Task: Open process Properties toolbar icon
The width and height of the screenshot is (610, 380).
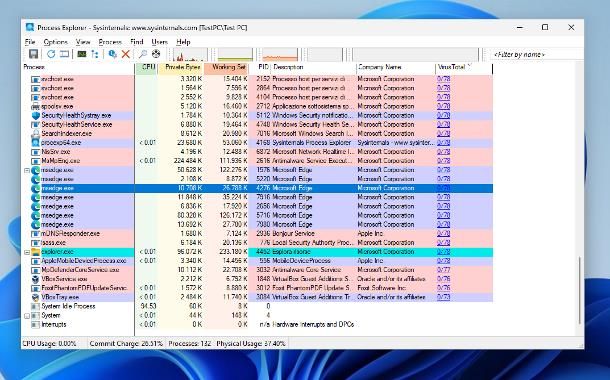Action: point(112,54)
